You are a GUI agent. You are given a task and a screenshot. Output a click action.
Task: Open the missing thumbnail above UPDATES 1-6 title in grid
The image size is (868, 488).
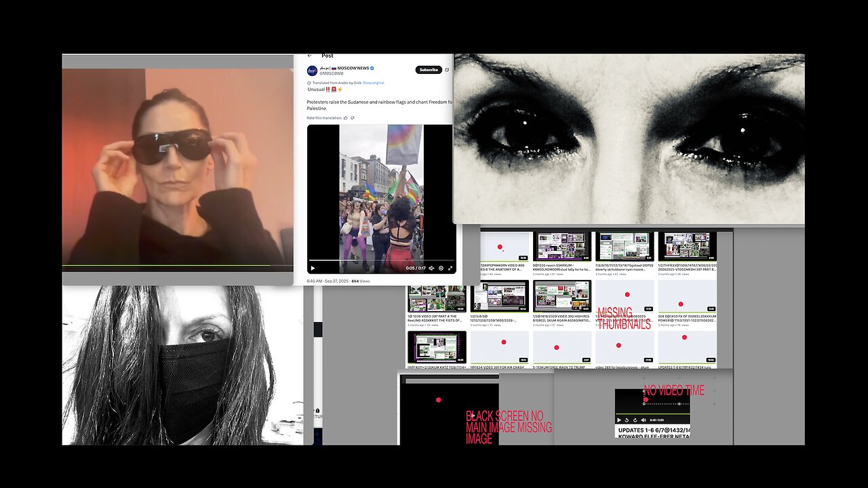click(687, 347)
